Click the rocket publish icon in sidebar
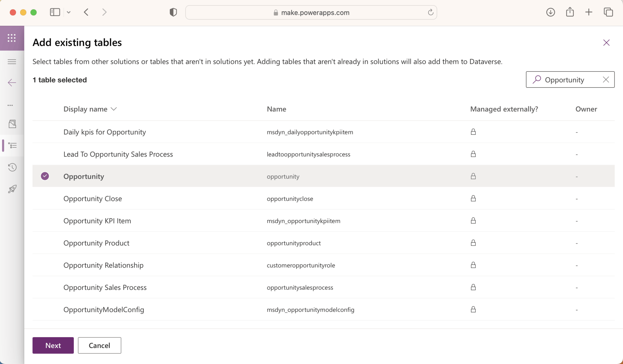 click(12, 189)
